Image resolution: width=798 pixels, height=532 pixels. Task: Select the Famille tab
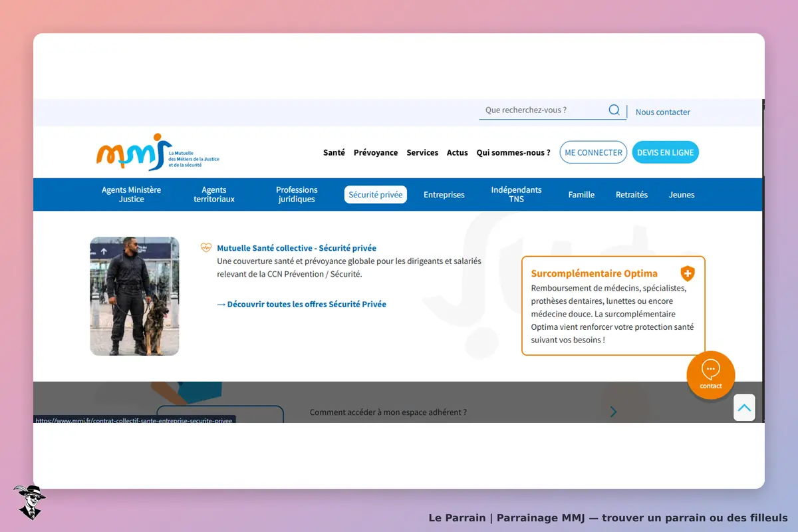click(x=581, y=195)
